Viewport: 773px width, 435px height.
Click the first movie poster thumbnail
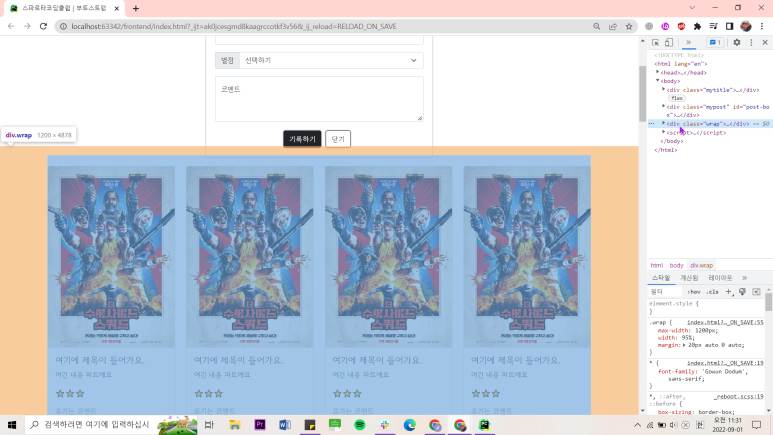click(111, 256)
